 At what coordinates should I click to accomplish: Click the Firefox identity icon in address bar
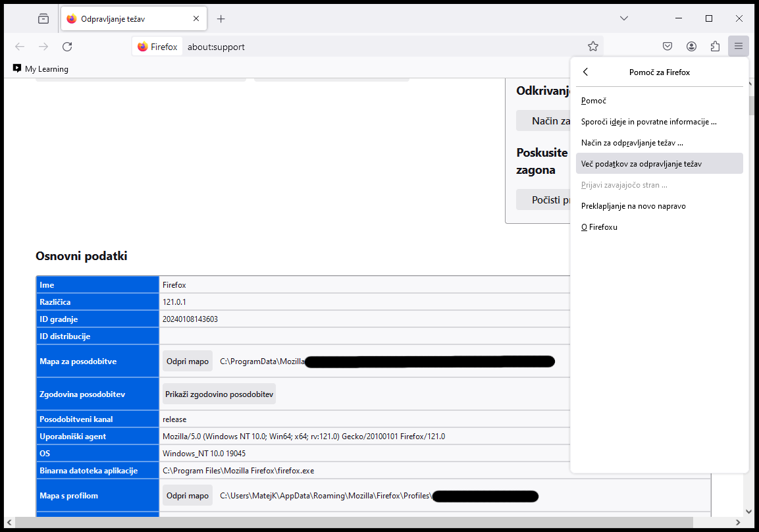pos(157,47)
